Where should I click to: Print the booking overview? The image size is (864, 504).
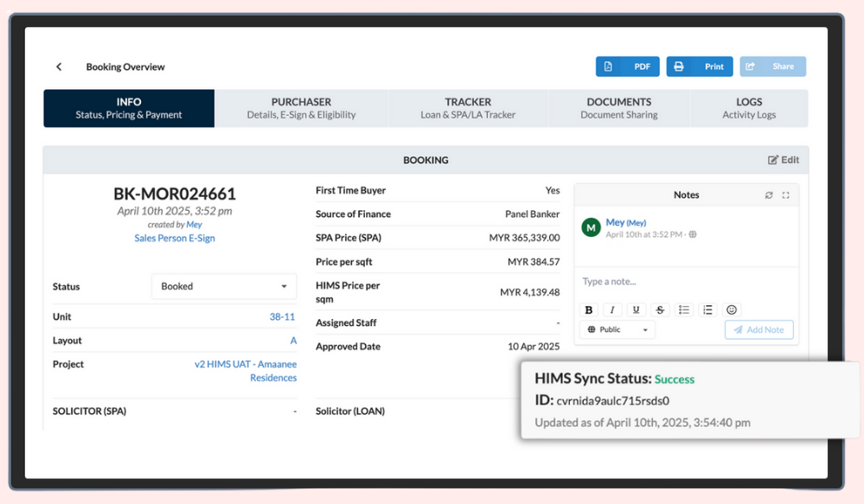700,67
